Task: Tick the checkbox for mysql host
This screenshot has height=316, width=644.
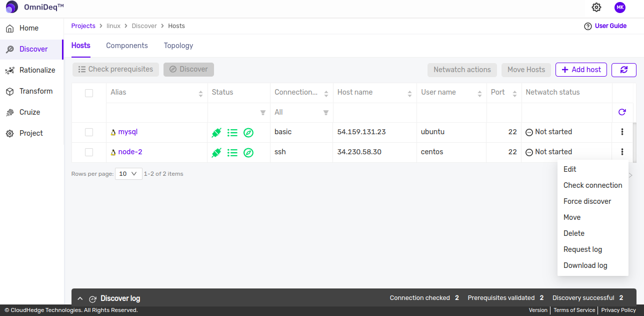Action: (x=89, y=132)
